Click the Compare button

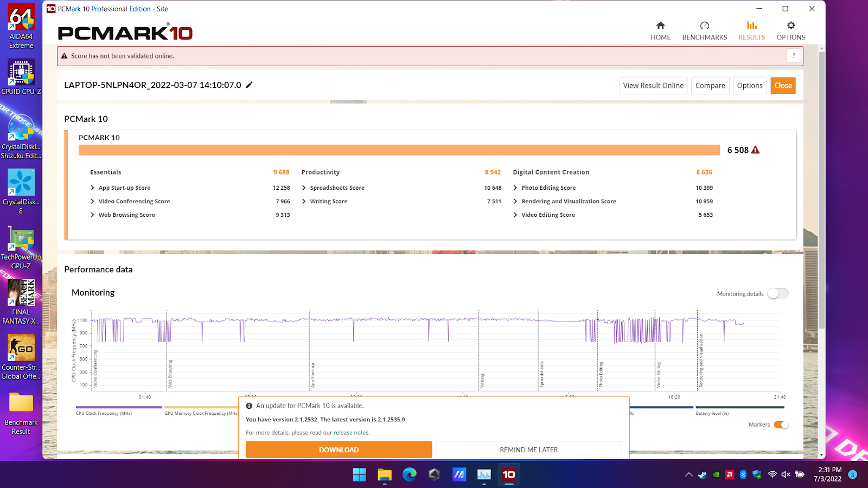coord(710,86)
